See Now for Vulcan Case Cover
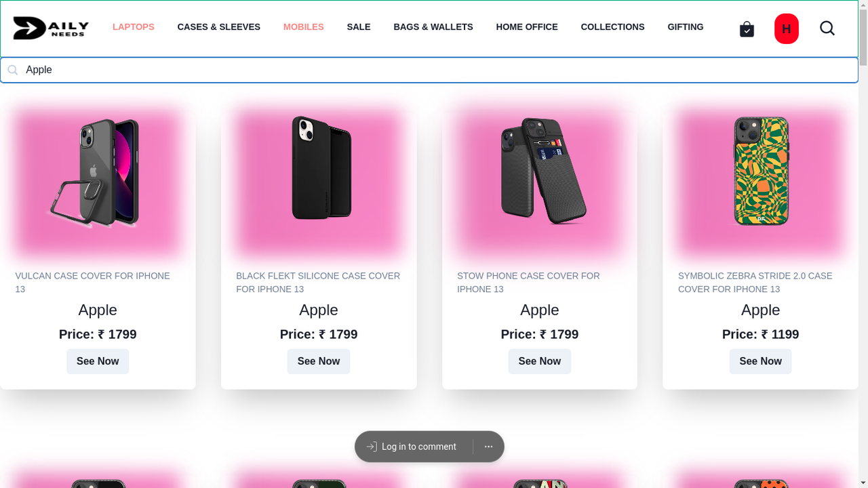 click(x=98, y=361)
